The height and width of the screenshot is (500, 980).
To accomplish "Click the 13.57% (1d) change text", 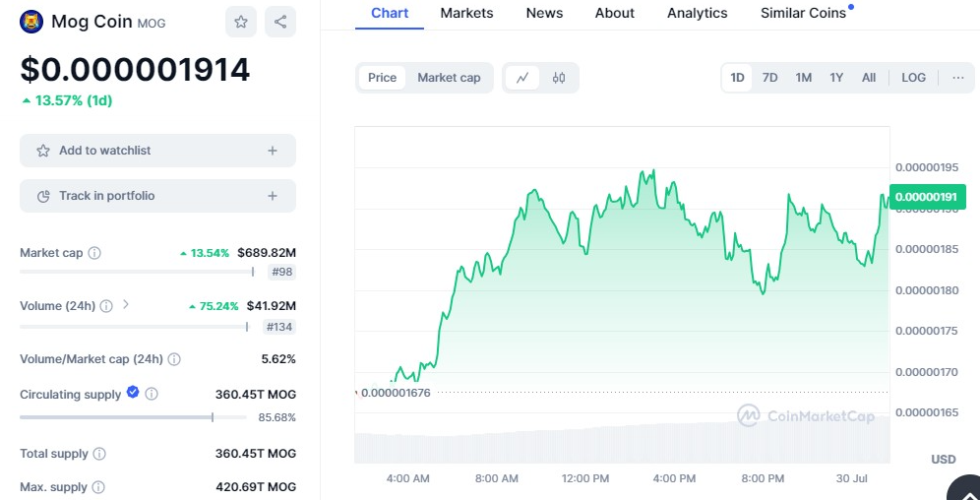I will coord(68,100).
